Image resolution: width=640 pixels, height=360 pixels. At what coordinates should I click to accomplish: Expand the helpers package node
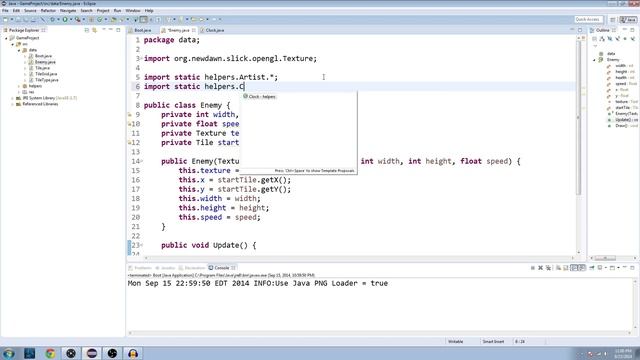click(x=19, y=86)
